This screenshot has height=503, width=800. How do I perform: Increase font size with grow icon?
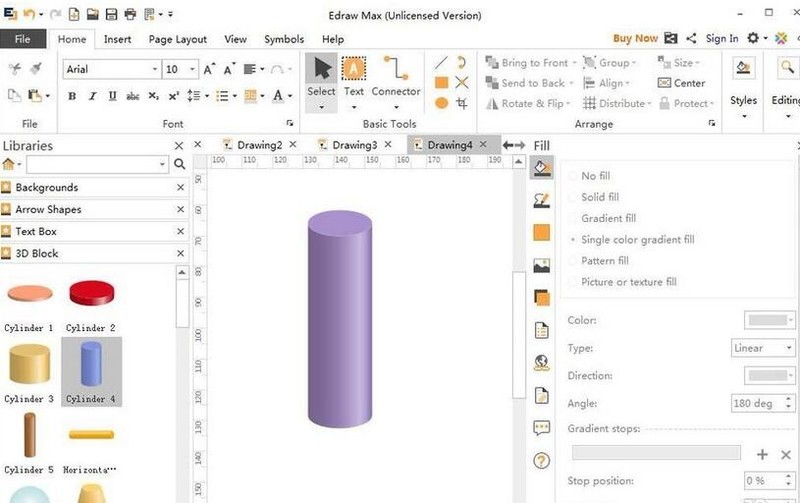tap(209, 69)
